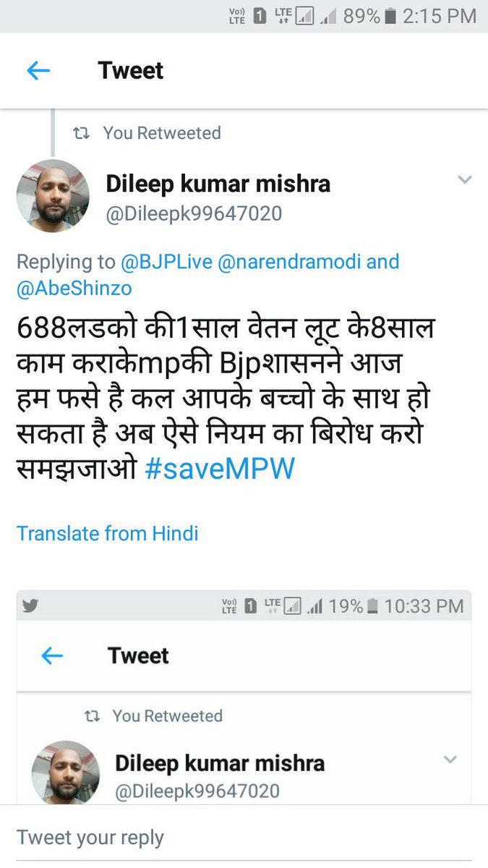Open the @Dileepk99647020 handle
488x868 pixels.
[194, 213]
